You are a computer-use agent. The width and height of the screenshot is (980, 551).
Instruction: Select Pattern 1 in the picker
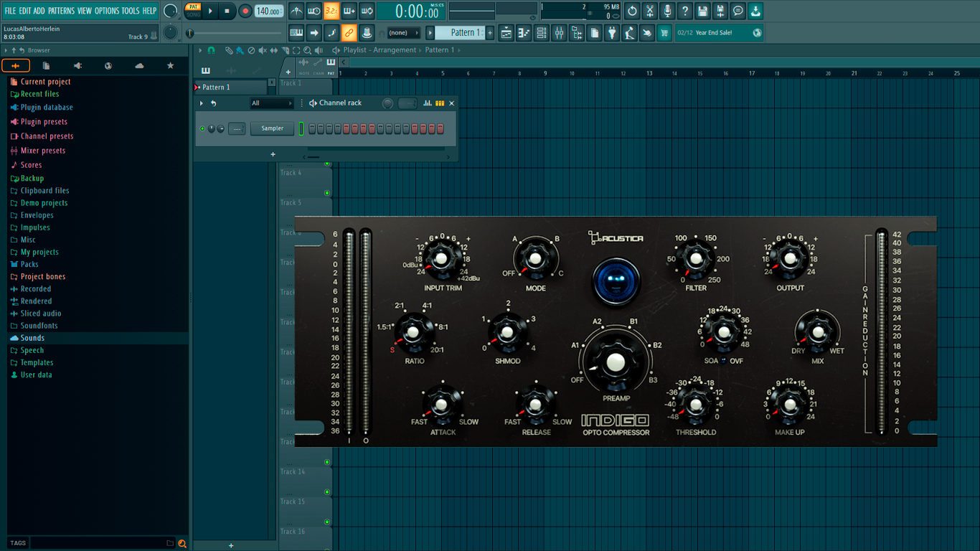(230, 88)
